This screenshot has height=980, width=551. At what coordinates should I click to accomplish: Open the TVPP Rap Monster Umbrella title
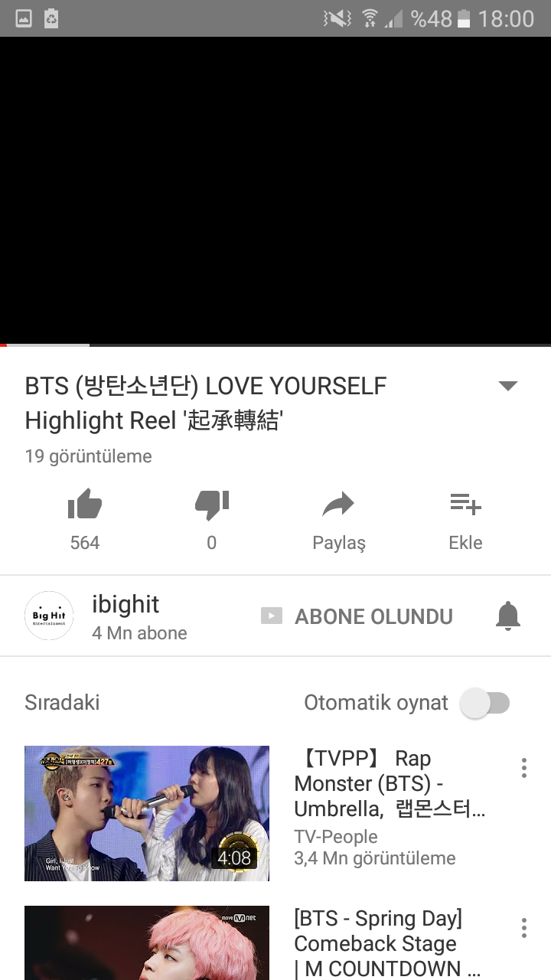click(x=390, y=783)
